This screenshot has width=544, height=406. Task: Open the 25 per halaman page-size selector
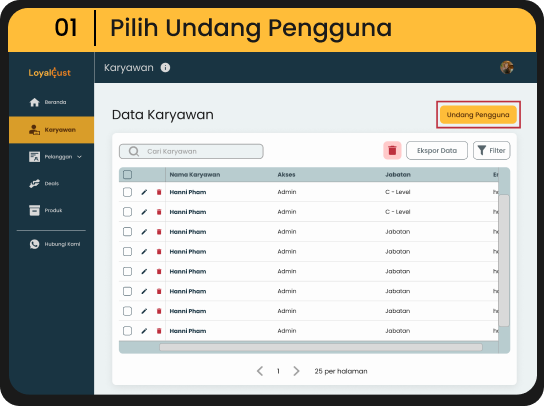pyautogui.click(x=341, y=371)
